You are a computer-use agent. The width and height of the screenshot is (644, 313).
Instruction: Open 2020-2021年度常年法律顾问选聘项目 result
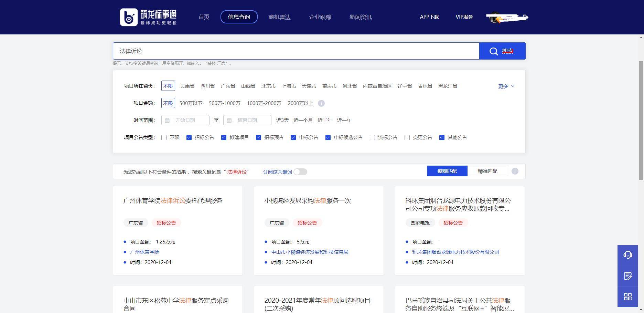(317, 304)
